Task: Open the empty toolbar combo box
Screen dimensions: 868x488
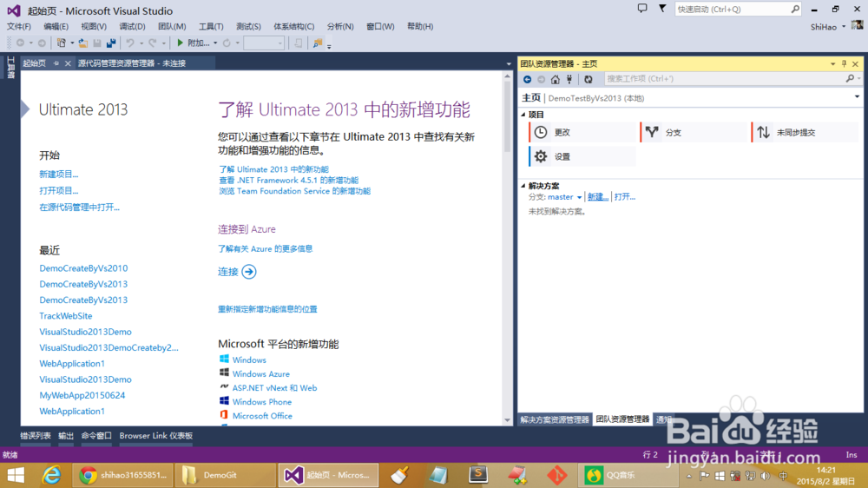Action: pos(264,43)
